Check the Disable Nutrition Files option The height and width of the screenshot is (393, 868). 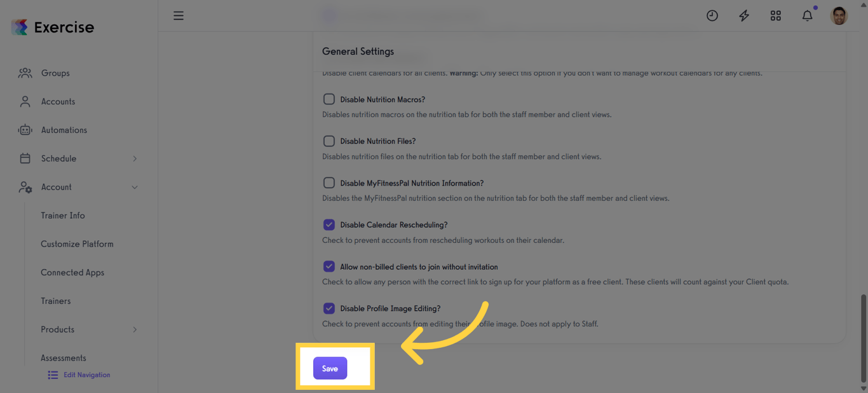click(329, 141)
